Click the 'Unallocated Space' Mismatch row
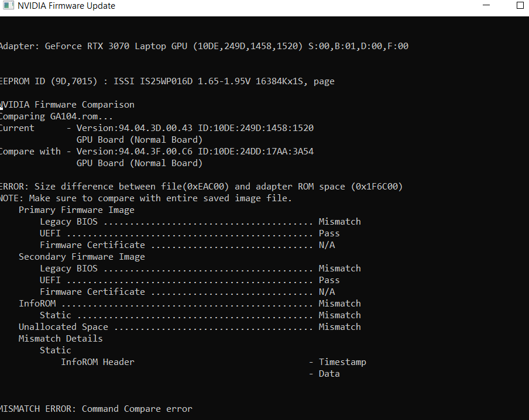 pos(190,327)
